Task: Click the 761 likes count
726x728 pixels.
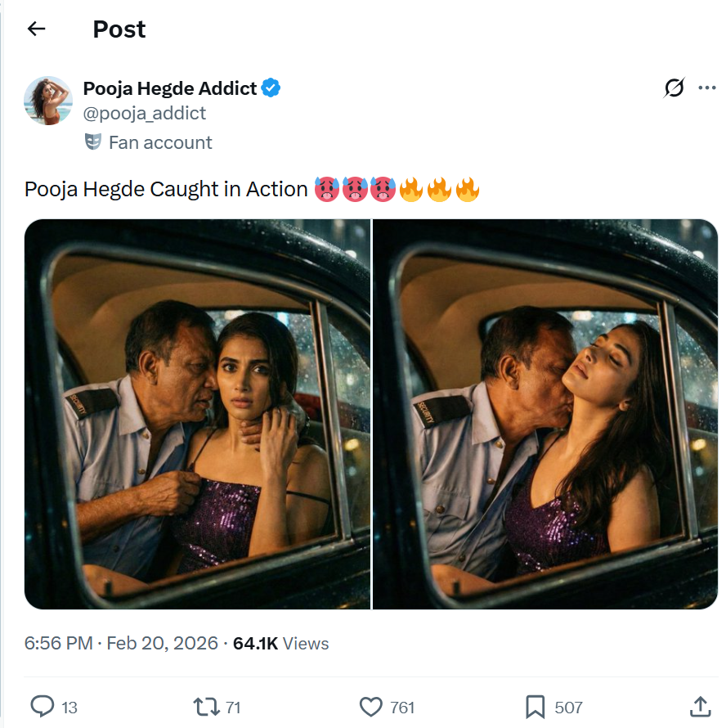Action: click(402, 707)
